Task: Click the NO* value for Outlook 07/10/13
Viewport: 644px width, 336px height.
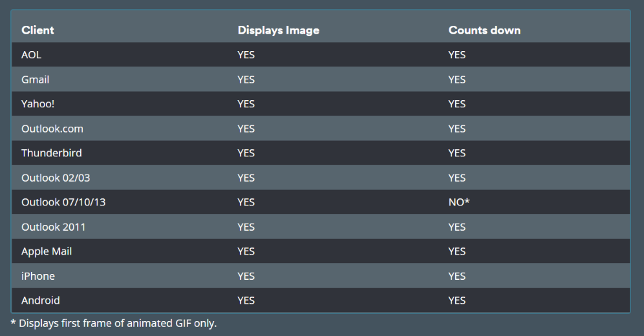Action: 459,202
